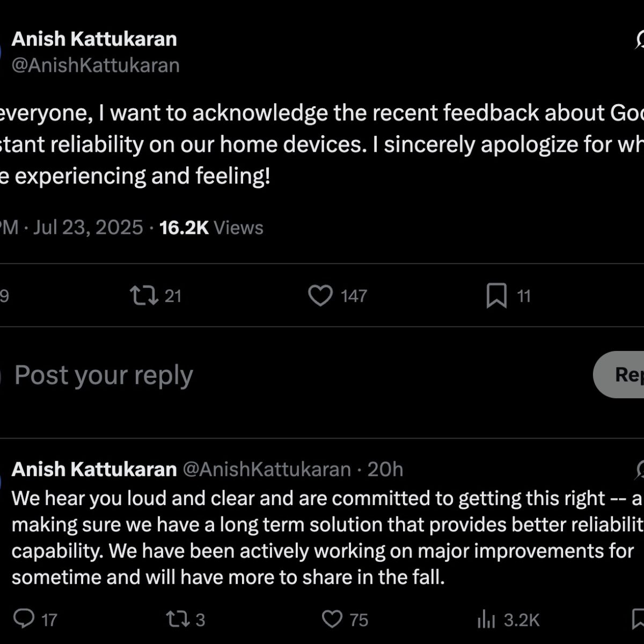This screenshot has width=644, height=644.
Task: Open the Jul 23, 2025 post date link
Action: tap(88, 228)
